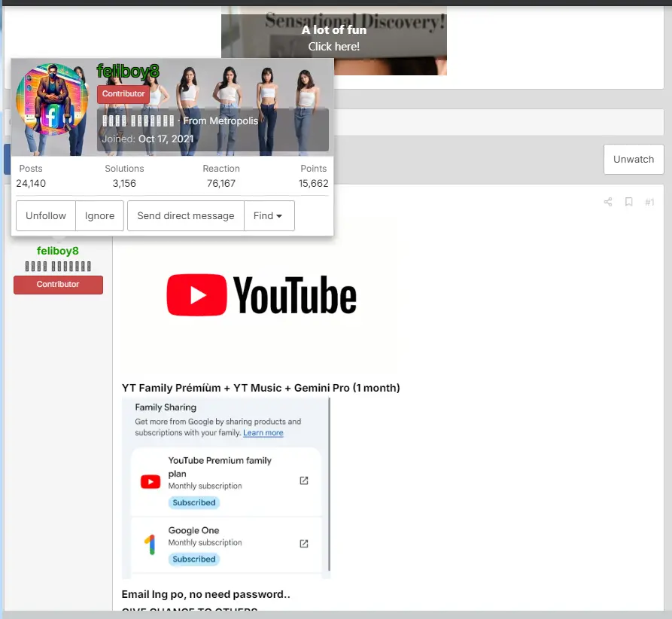Viewport: 672px width, 619px height.
Task: Click the 'Family Sharing' heading
Action: pyautogui.click(x=166, y=407)
